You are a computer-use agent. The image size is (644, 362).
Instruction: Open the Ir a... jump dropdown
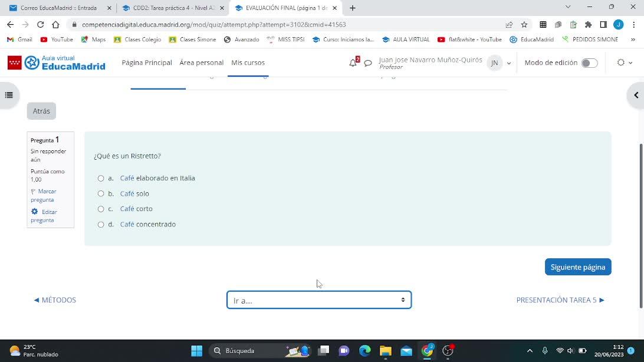(x=319, y=300)
